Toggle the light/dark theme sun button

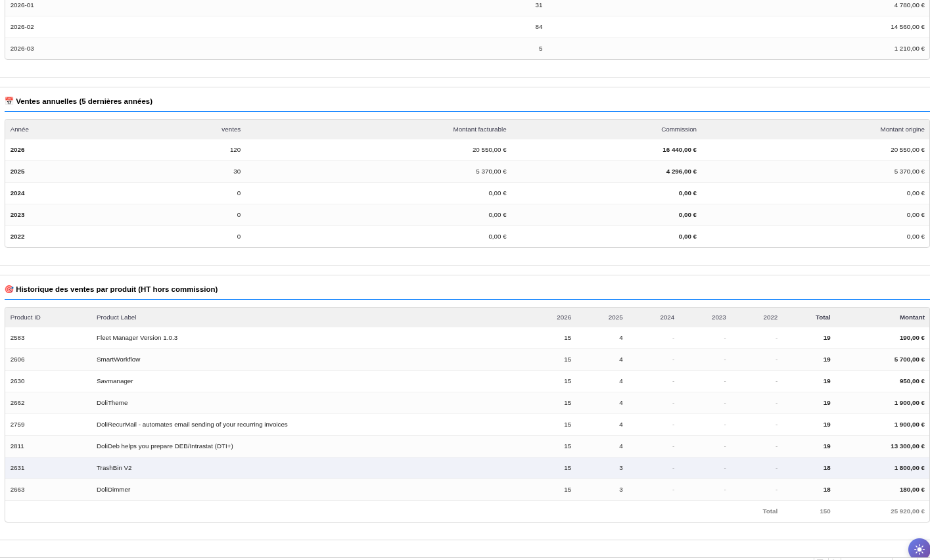(919, 549)
